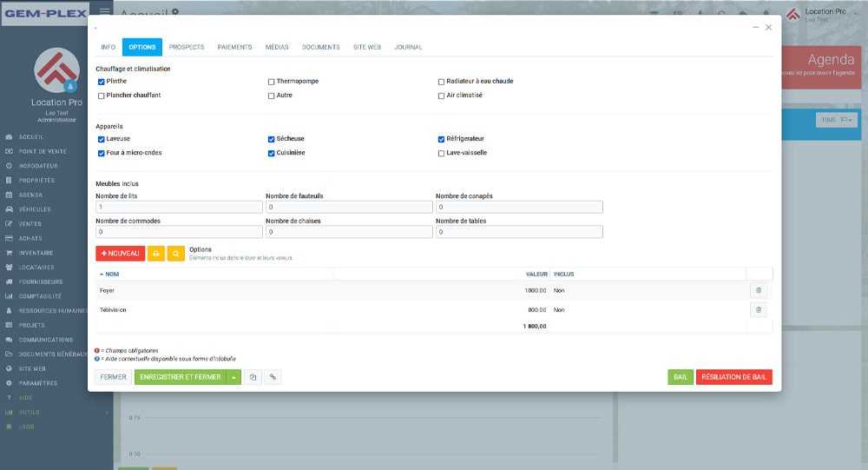This screenshot has width=868, height=470.
Task: Uncheck the Plinthe checkbox
Action: [x=102, y=82]
